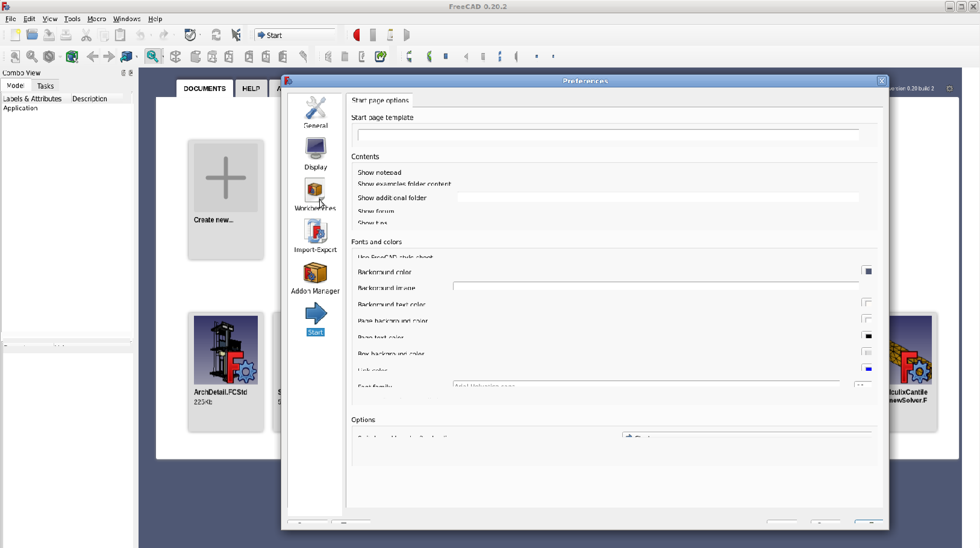Click the Redo arrow icon

[x=163, y=35]
